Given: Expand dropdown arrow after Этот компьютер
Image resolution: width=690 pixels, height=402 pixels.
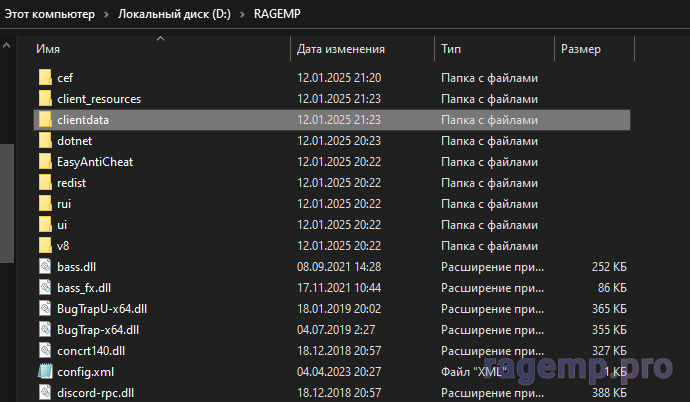Looking at the screenshot, I should pyautogui.click(x=106, y=15).
